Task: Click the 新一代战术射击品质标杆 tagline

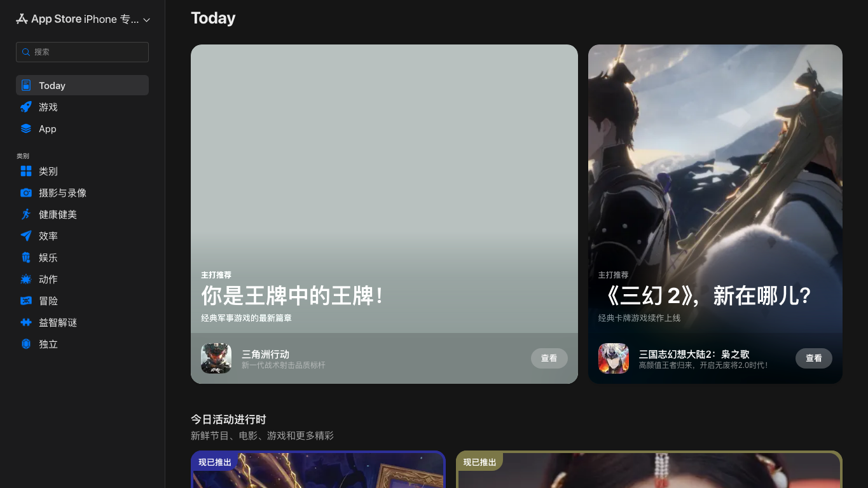Action: click(284, 365)
